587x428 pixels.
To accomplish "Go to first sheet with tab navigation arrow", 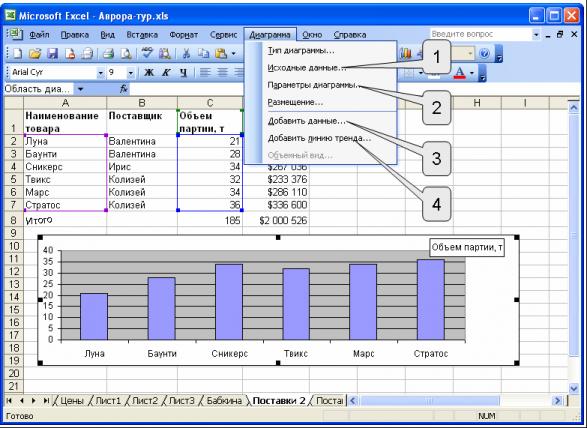I will [x=9, y=401].
